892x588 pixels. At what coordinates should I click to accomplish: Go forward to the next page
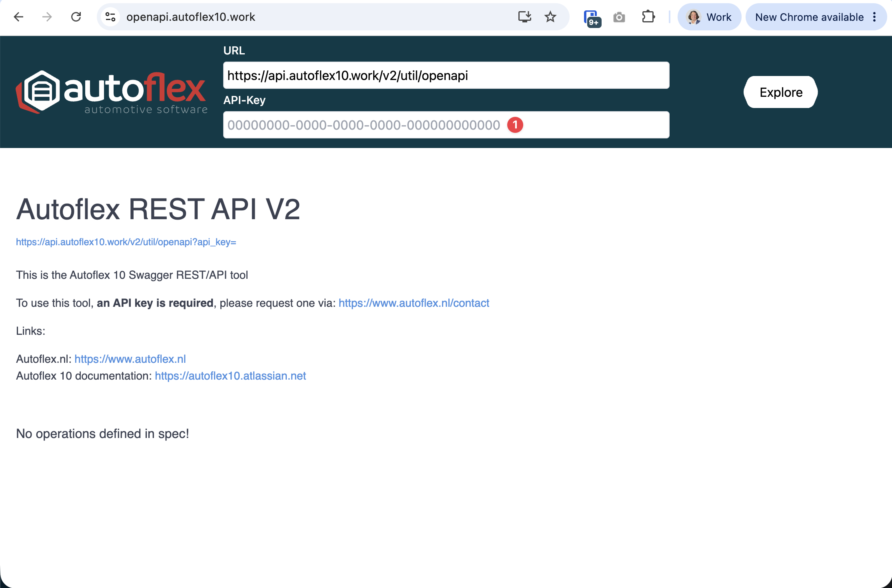[x=47, y=17]
